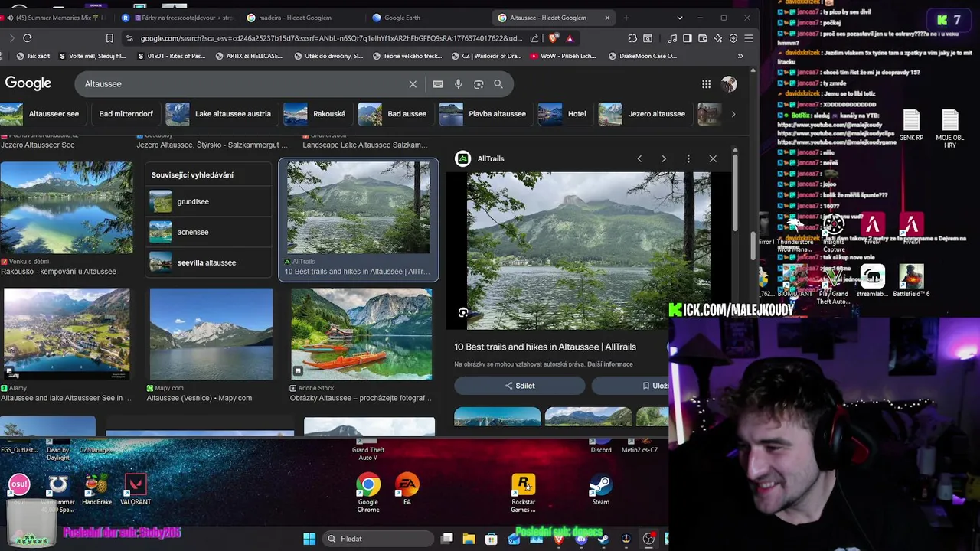Open 10 Best trails and hikes title link
This screenshot has width=980, height=551.
(545, 347)
